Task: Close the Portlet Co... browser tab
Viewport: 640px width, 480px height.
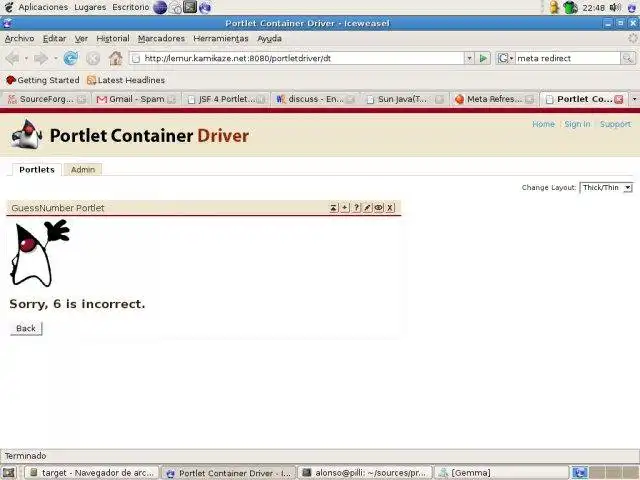Action: tap(619, 99)
